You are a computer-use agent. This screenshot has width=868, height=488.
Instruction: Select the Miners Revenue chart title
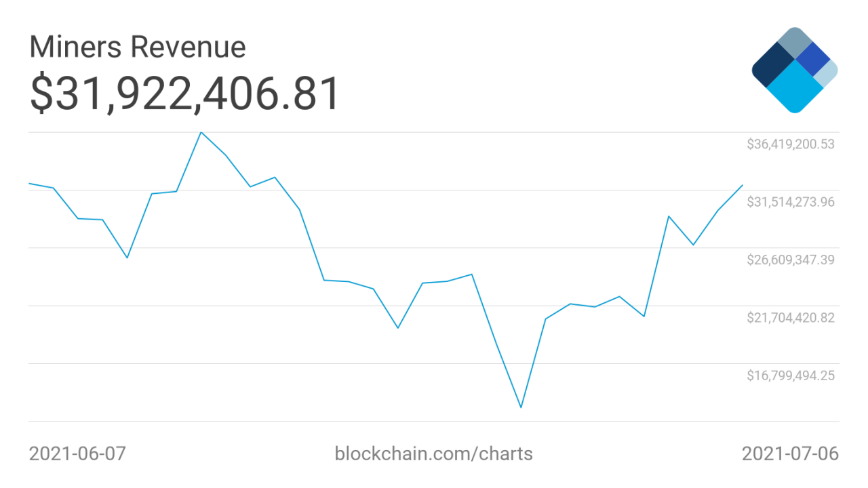tap(137, 47)
